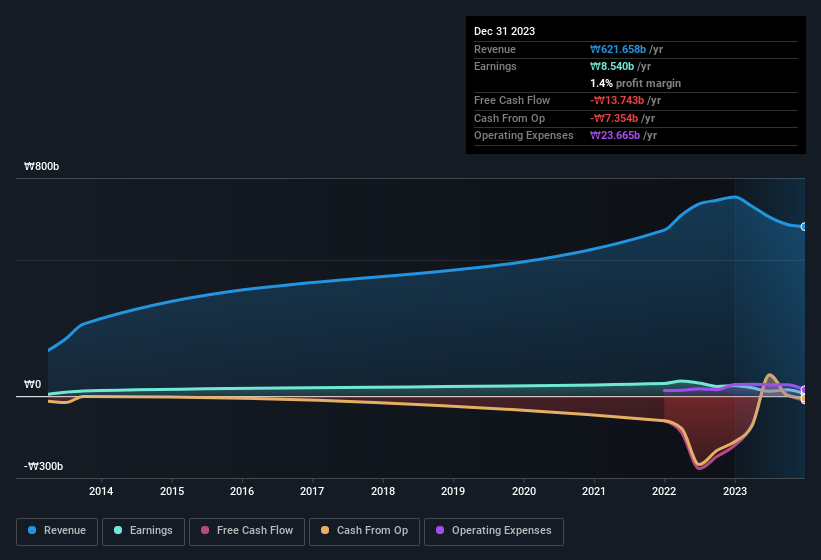Click the ₩23.665b operating expenses value
The image size is (821, 560).
[x=615, y=136]
